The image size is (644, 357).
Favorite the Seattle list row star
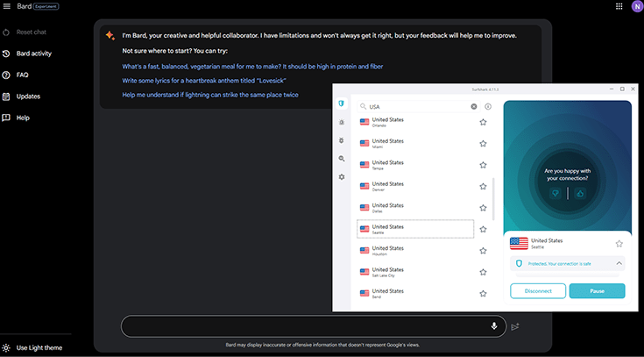pyautogui.click(x=483, y=229)
